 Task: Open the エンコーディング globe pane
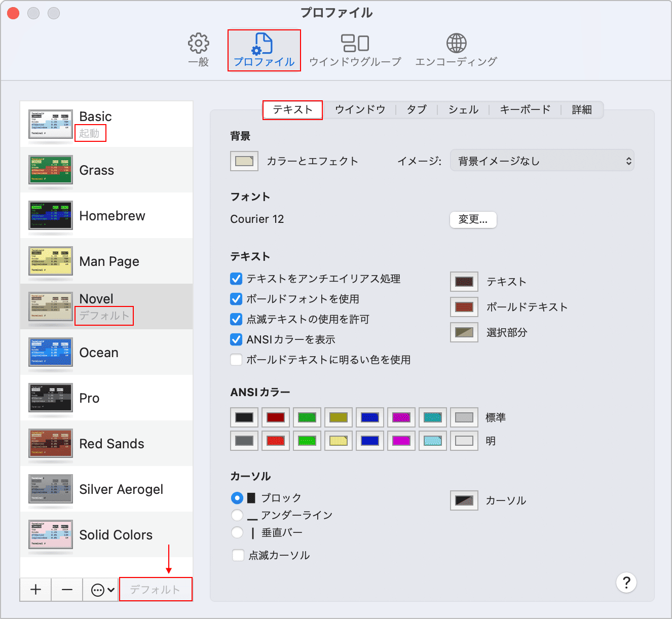coord(456,50)
